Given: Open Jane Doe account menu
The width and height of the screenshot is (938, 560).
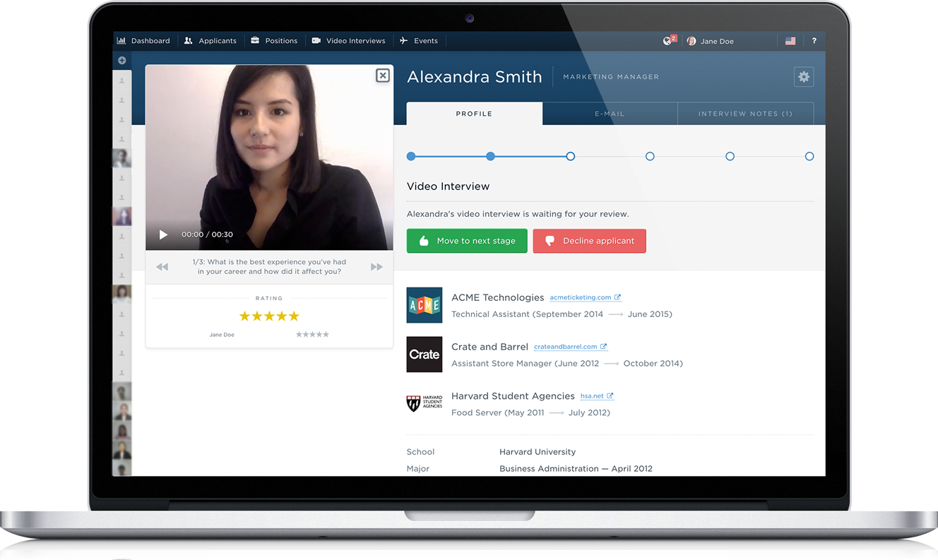Looking at the screenshot, I should click(711, 41).
